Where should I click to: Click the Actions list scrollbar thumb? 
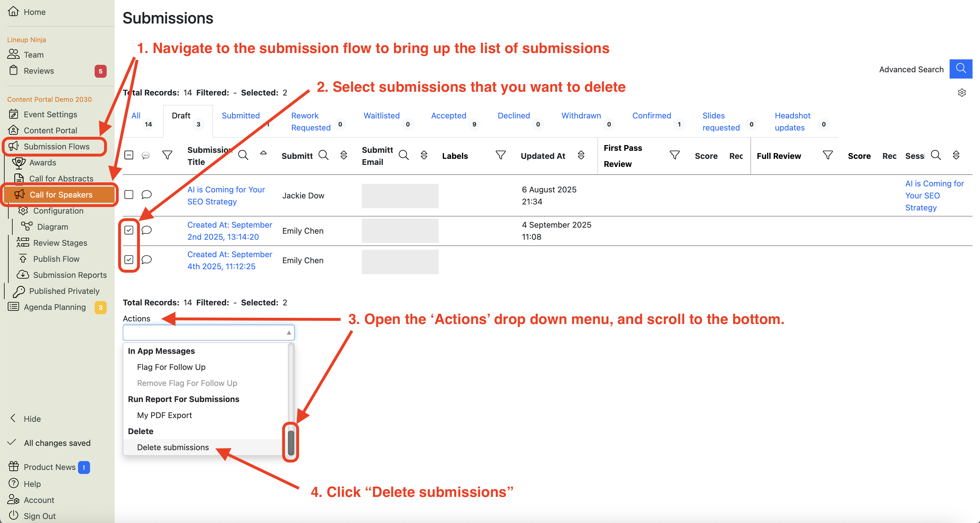click(x=291, y=443)
